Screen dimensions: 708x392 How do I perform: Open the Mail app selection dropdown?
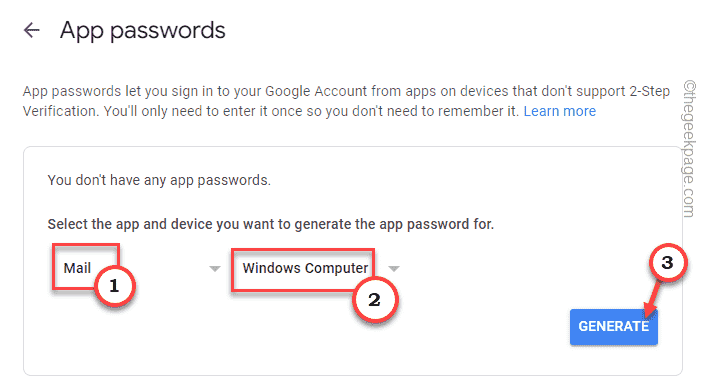(134, 268)
